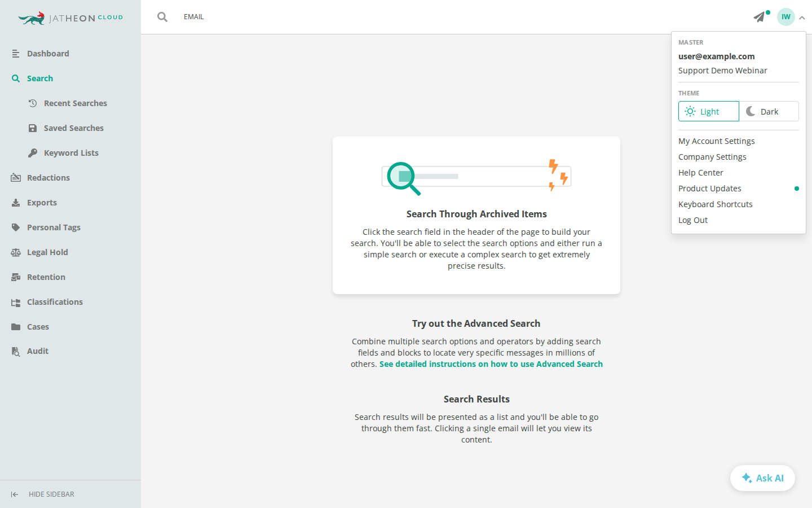The width and height of the screenshot is (812, 508).
Task: Open the paper plane notifications icon
Action: click(760, 17)
